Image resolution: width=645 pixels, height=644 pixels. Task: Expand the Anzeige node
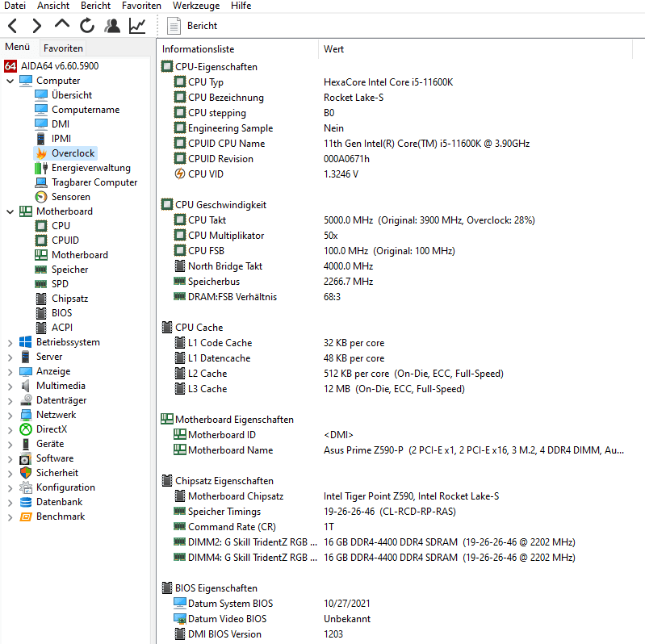pos(10,371)
